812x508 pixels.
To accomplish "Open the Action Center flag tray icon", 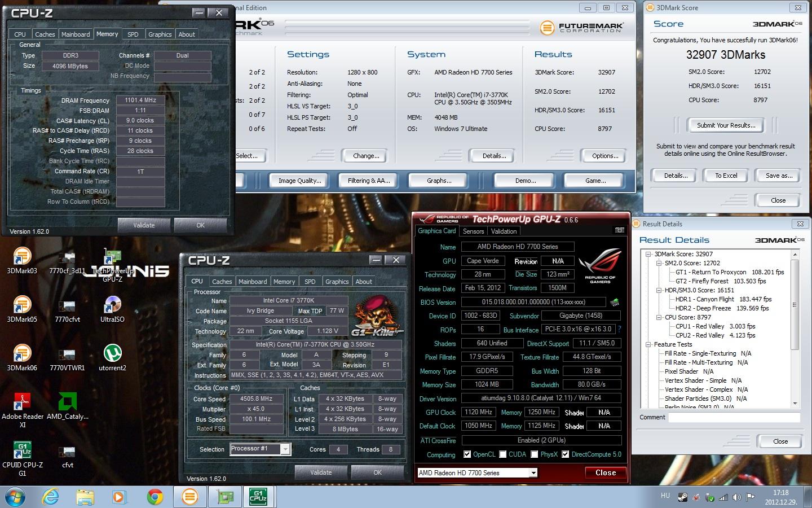I will click(x=751, y=497).
